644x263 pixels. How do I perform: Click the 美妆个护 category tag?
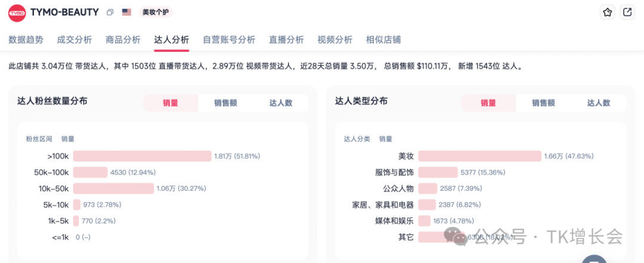[x=155, y=13]
